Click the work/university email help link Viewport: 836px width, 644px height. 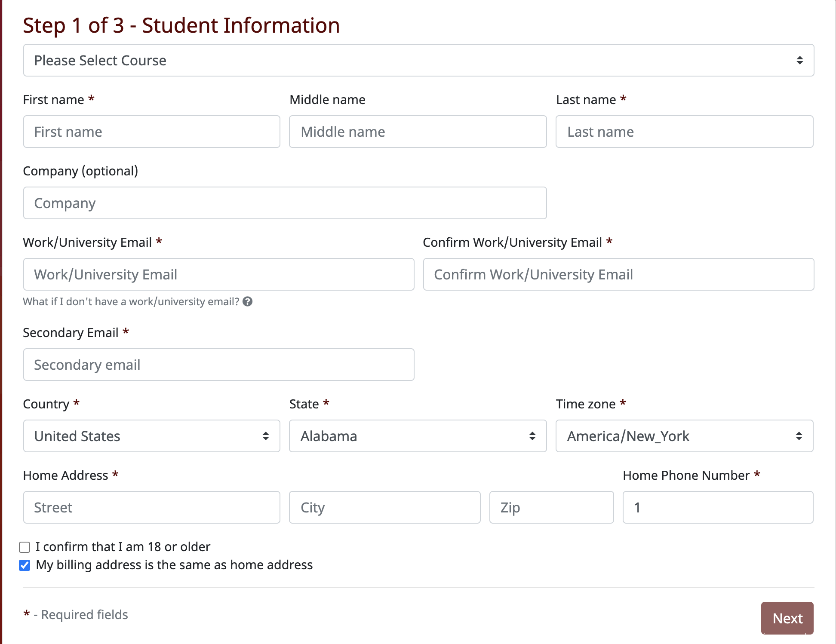coord(131,301)
